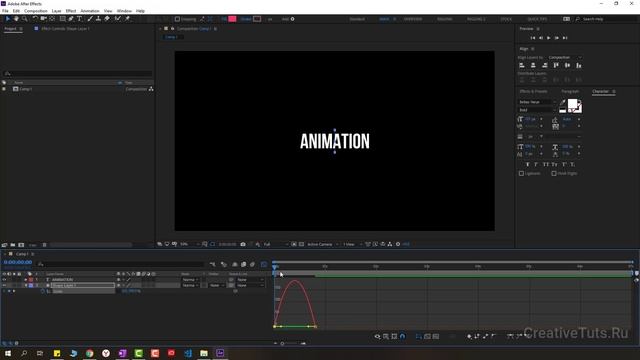Open the Effect Controls Shape Layer 1 tab
This screenshot has height=360, width=640.
[x=65, y=29]
